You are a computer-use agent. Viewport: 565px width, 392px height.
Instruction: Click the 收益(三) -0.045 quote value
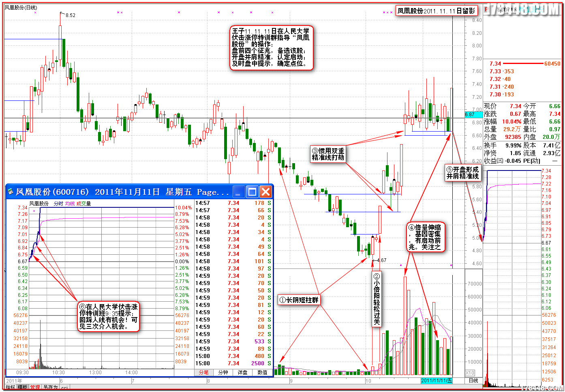coord(514,161)
